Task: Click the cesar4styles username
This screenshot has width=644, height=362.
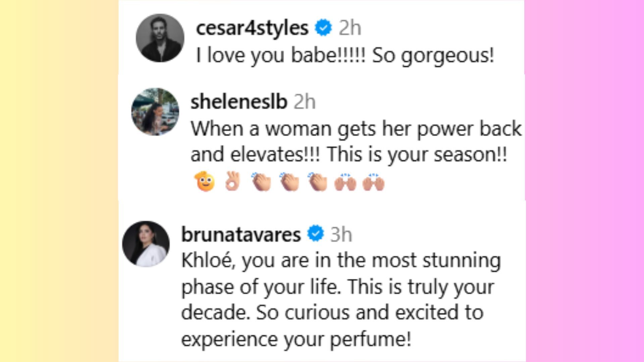Action: 252,28
